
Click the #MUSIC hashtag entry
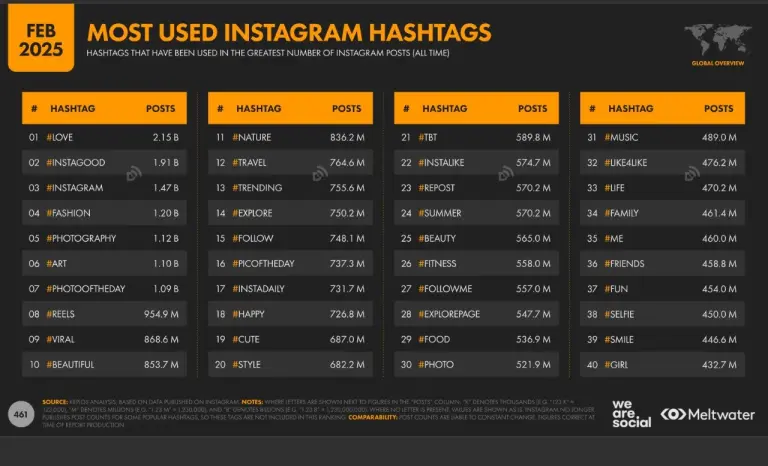621,138
